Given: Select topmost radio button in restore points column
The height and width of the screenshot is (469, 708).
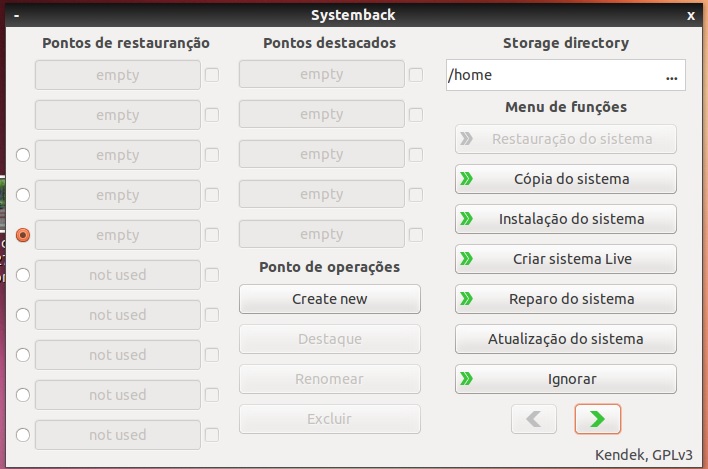Looking at the screenshot, I should [23, 155].
